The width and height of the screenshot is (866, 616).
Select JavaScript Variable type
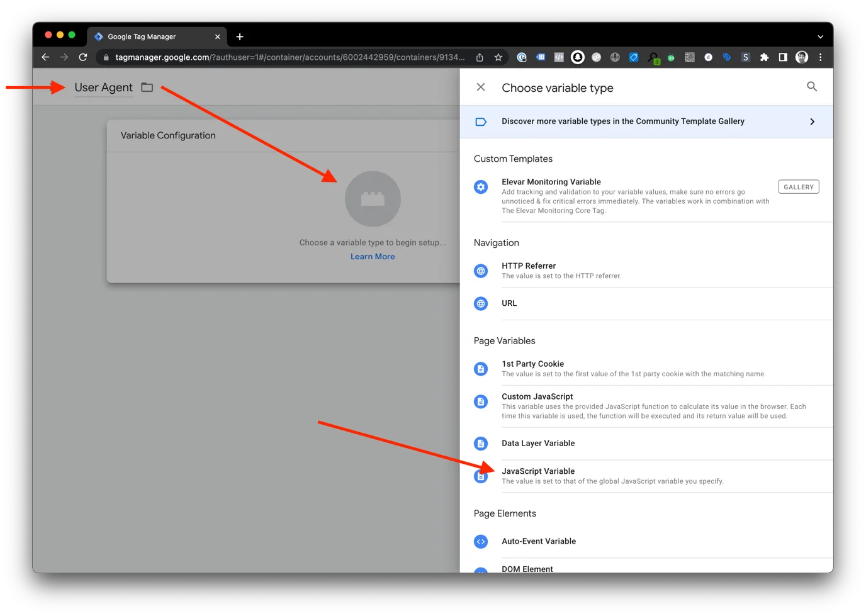point(647,476)
